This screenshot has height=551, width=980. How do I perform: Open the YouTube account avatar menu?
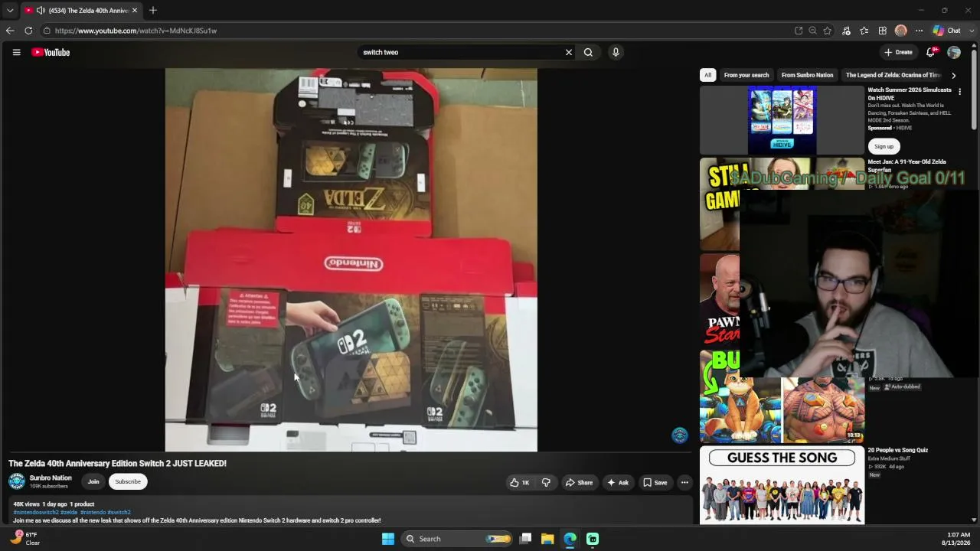click(x=954, y=52)
